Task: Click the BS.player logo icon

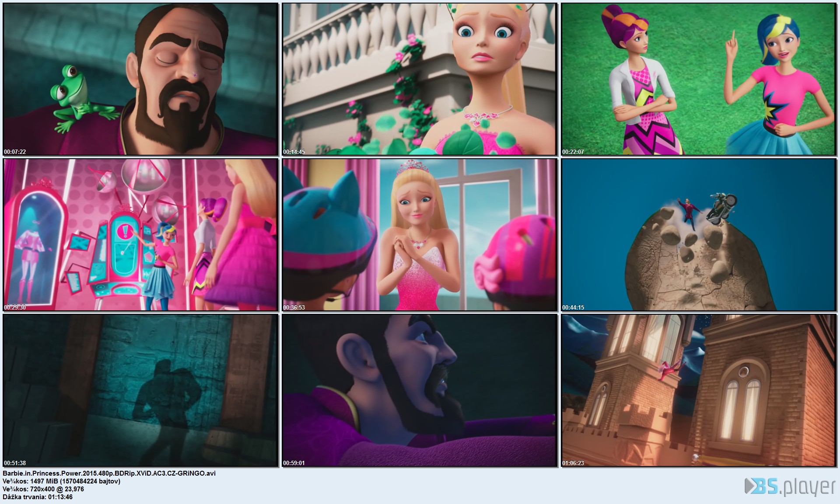Action: pos(790,487)
